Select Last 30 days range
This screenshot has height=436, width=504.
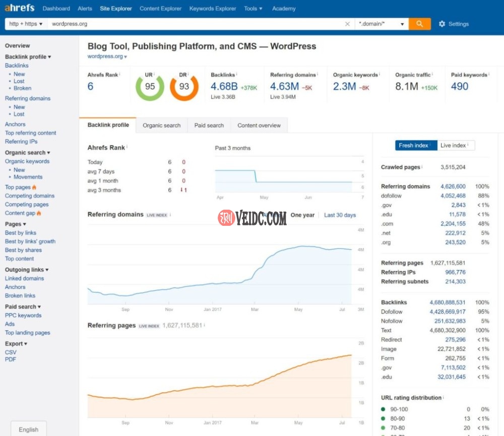340,215
